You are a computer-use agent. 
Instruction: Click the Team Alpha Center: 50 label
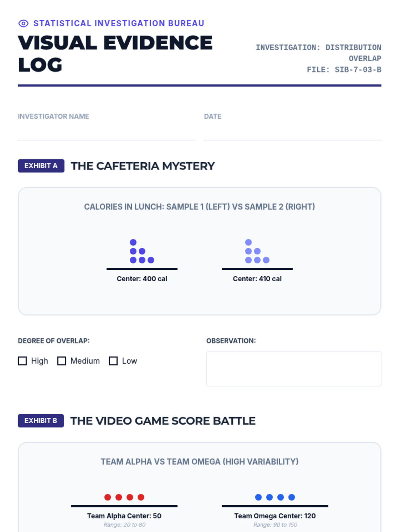pos(124,516)
